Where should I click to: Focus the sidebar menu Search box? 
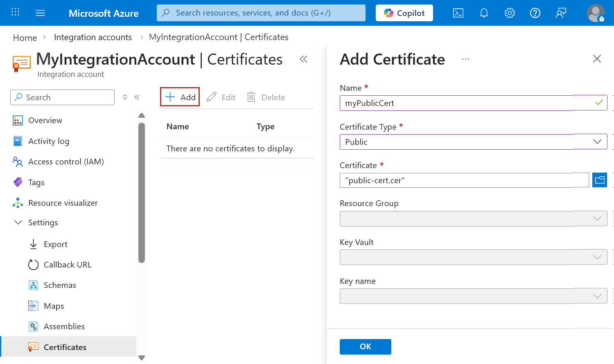pos(62,97)
